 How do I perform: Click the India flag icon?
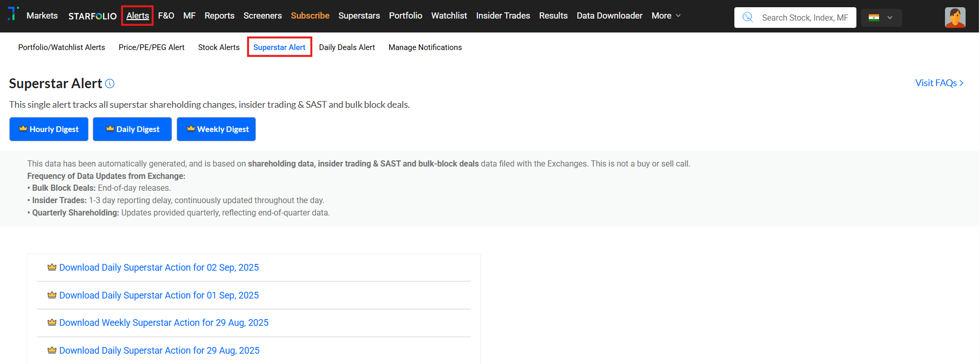874,18
